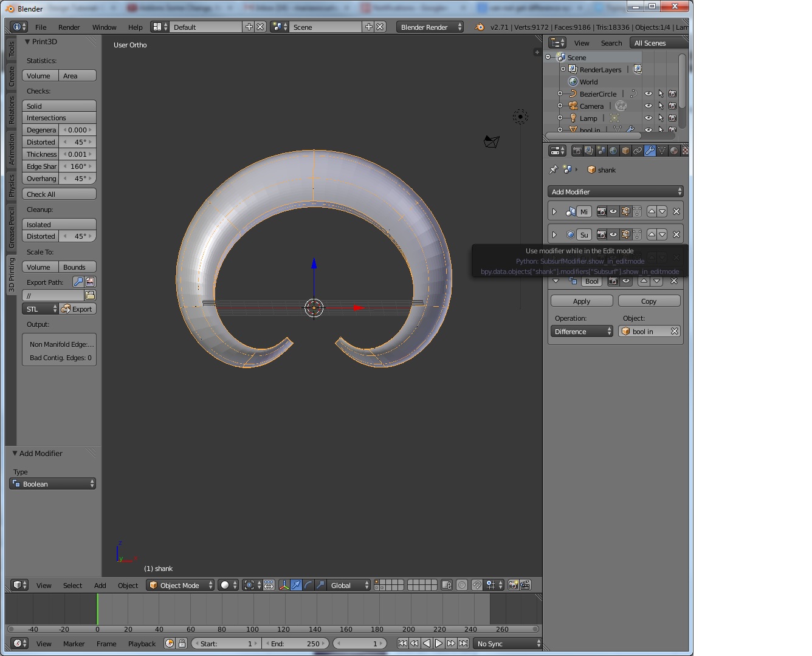Click the OpenGL render active viewport icon
Image resolution: width=812 pixels, height=656 pixels.
(514, 585)
